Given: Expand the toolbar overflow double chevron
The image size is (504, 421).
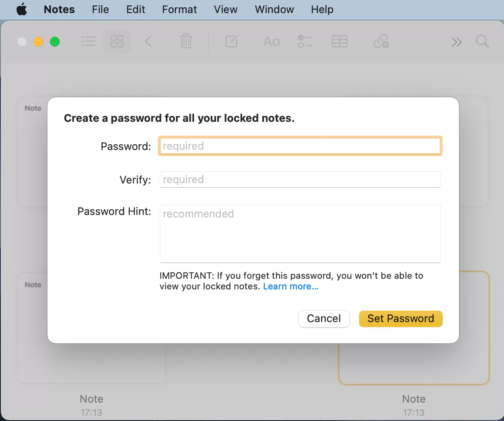Looking at the screenshot, I should point(457,42).
